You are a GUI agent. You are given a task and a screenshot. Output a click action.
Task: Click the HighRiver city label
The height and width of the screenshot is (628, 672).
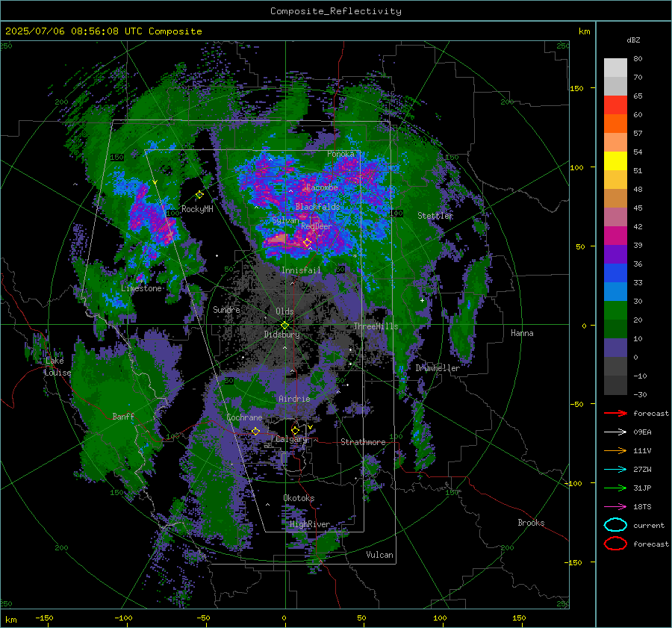pyautogui.click(x=310, y=524)
